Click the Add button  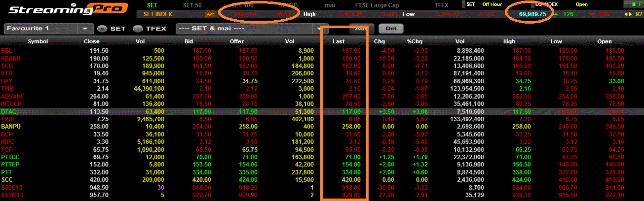pyautogui.click(x=361, y=29)
